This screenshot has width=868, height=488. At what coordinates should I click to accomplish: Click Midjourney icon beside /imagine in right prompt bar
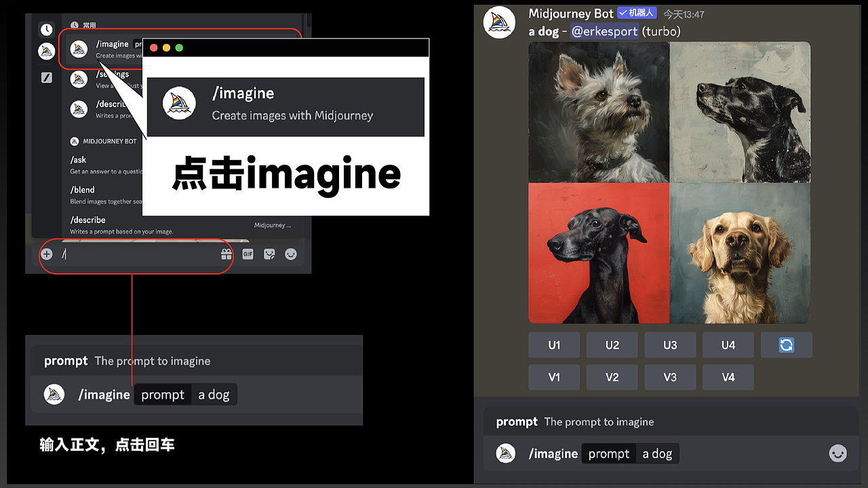[x=506, y=453]
